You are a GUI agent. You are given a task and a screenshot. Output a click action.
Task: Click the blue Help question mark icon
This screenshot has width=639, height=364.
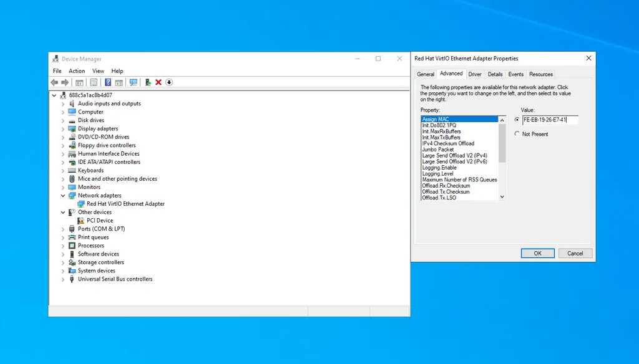coord(108,82)
